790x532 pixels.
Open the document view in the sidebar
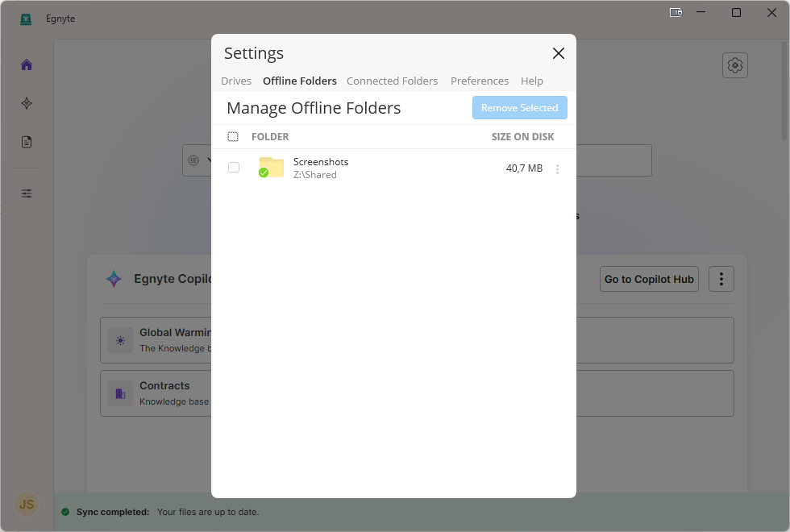(x=26, y=141)
